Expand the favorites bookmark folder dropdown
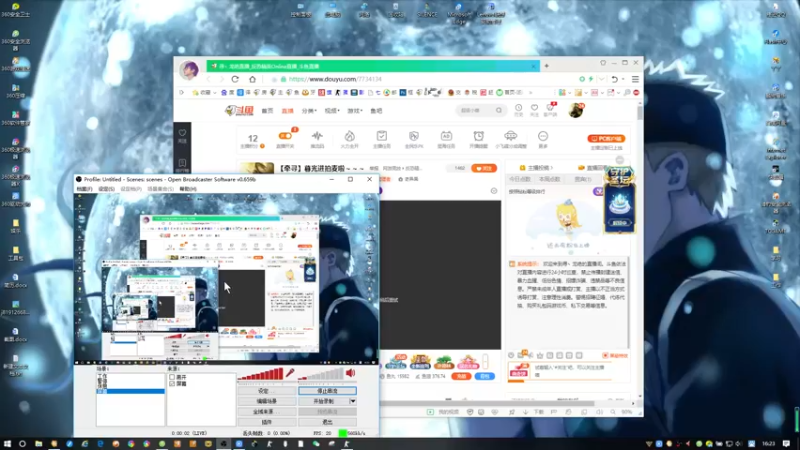 click(215, 92)
